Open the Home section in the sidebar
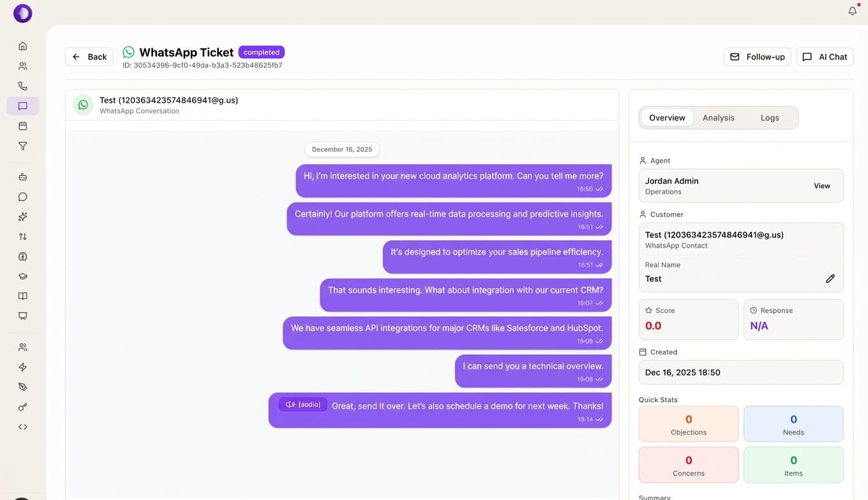The image size is (868, 500). click(x=22, y=45)
